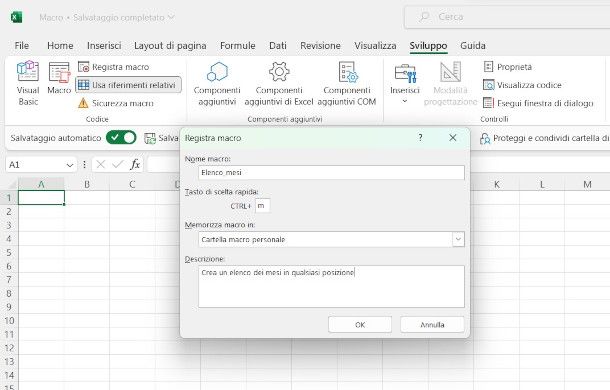Click Visualizza codice

coord(522,85)
